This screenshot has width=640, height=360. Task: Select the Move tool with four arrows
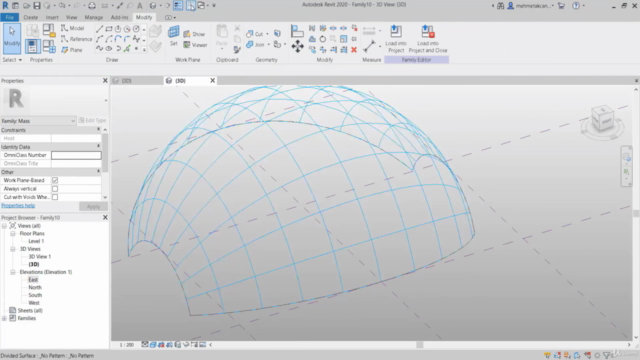[297, 46]
